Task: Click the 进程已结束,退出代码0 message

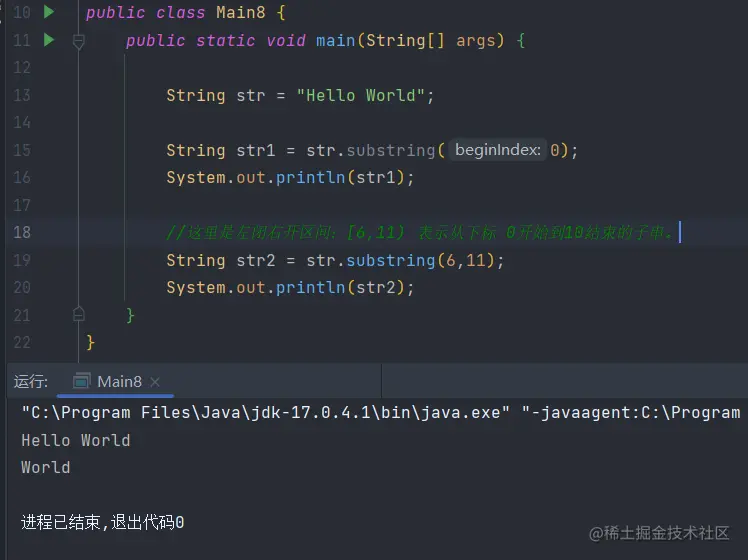Action: 103,522
